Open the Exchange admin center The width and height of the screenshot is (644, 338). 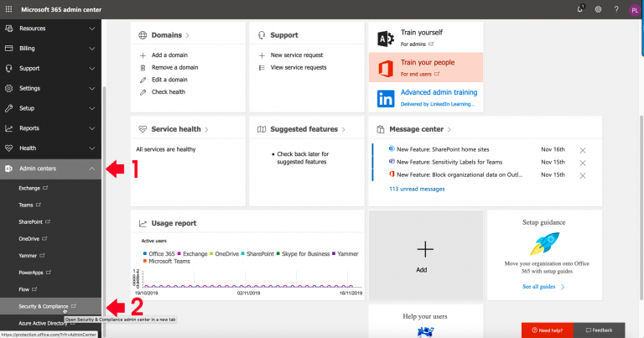(x=34, y=188)
